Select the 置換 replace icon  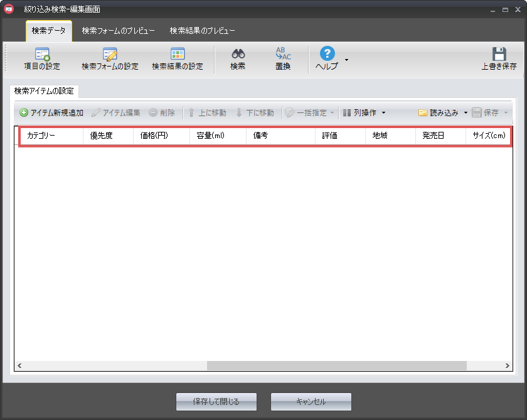coord(283,55)
